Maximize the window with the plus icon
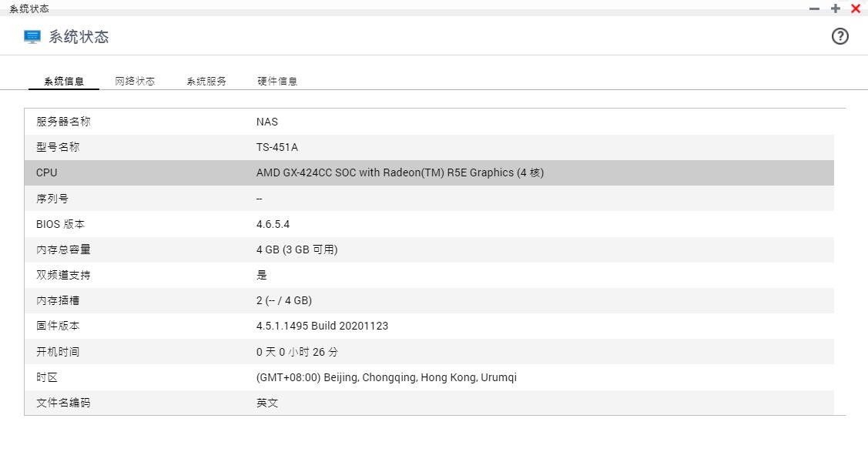This screenshot has height=472, width=868. (x=835, y=8)
